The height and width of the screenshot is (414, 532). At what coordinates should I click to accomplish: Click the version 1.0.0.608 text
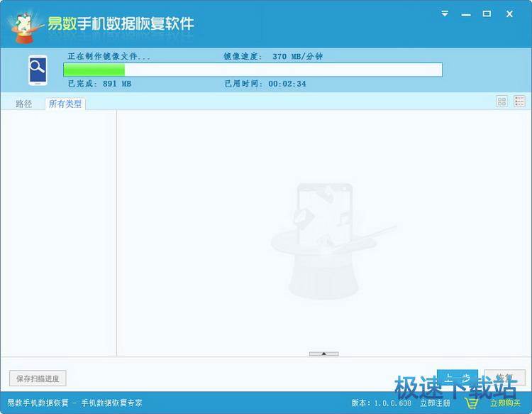[x=382, y=403]
